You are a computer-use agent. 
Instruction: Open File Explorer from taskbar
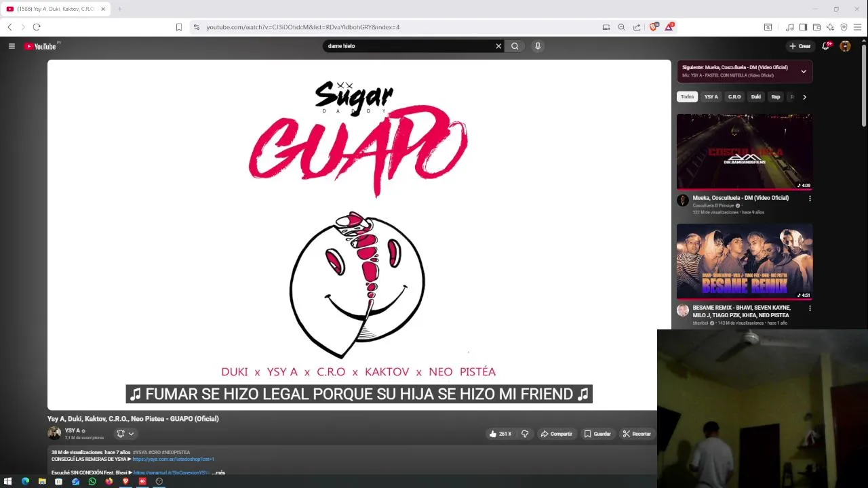coord(42,481)
